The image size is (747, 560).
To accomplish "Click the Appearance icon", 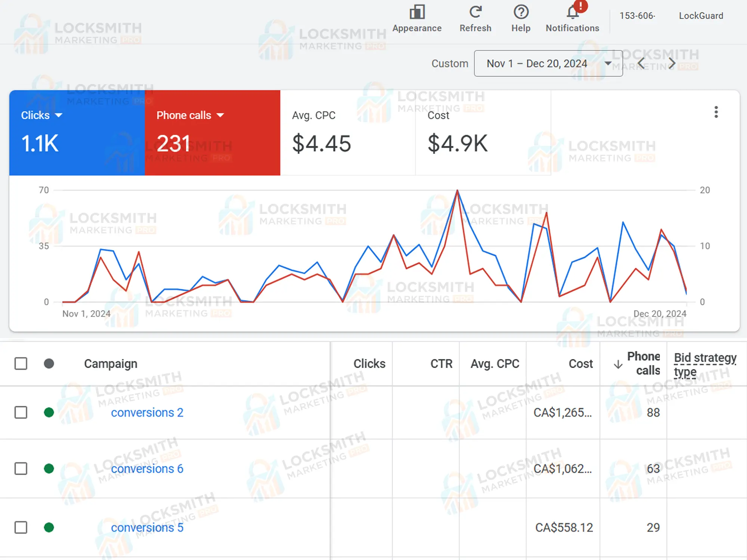I will tap(416, 12).
